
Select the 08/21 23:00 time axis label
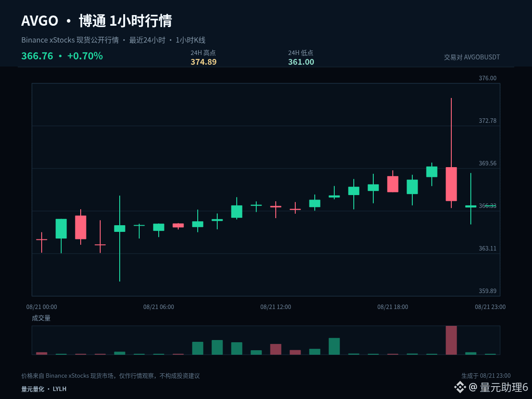(x=490, y=307)
